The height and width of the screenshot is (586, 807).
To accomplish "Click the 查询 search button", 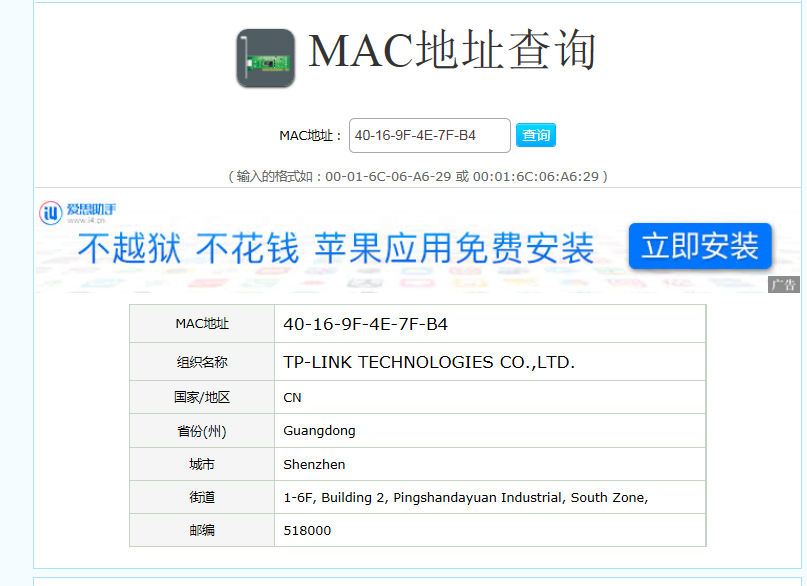I will coord(536,135).
